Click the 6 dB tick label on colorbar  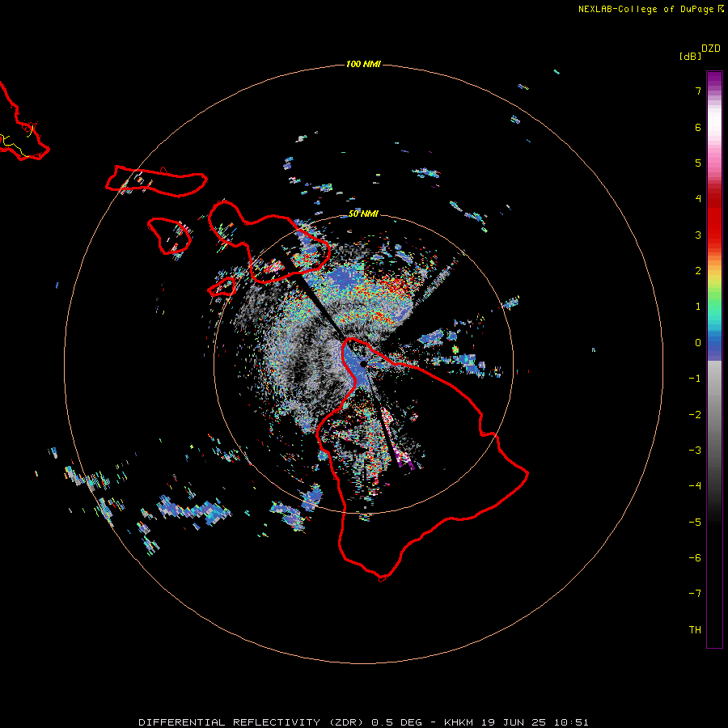coord(698,127)
